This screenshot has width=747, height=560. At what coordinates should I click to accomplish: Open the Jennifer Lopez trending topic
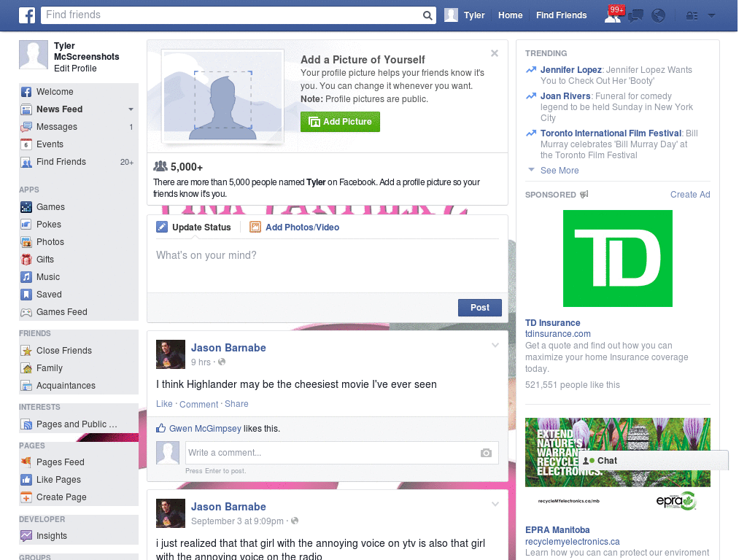(570, 70)
